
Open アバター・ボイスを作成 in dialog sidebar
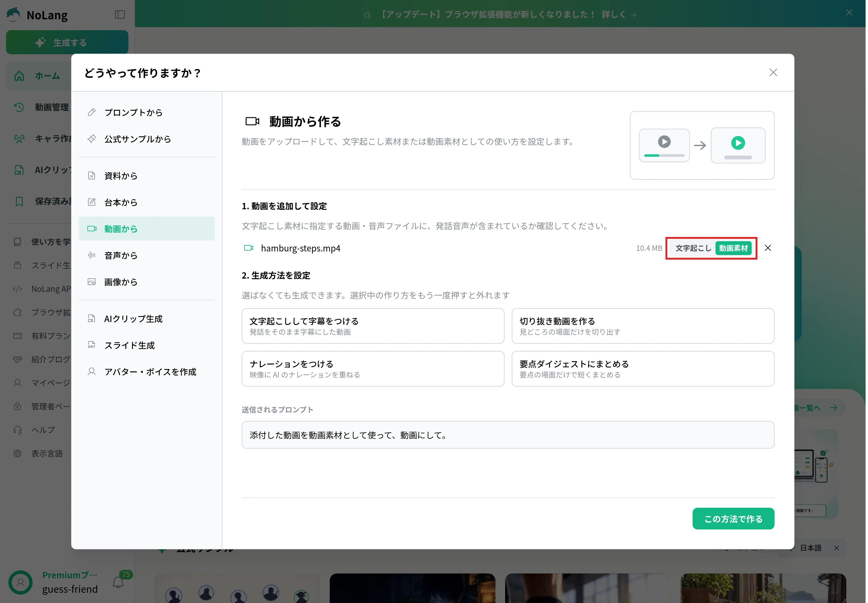(x=146, y=371)
